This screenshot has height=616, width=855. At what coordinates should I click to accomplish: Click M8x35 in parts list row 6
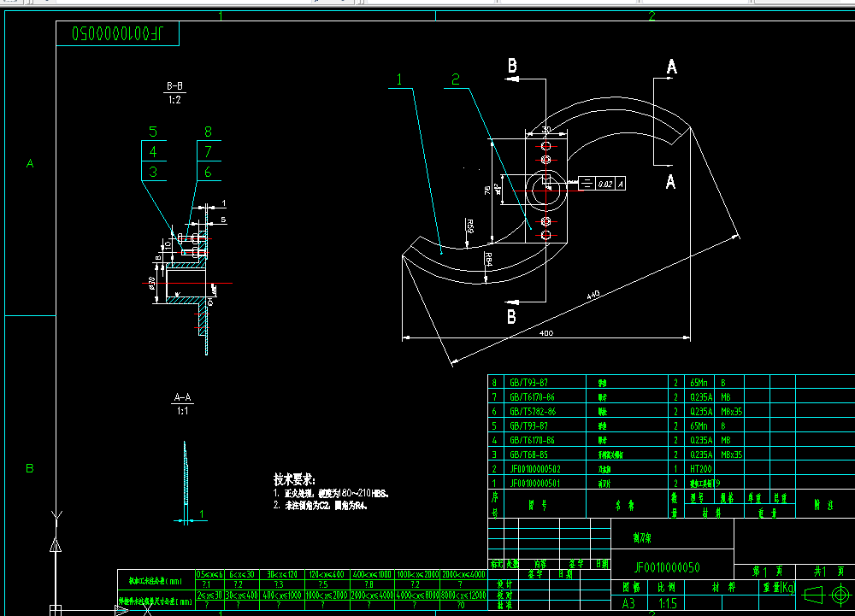tap(731, 411)
